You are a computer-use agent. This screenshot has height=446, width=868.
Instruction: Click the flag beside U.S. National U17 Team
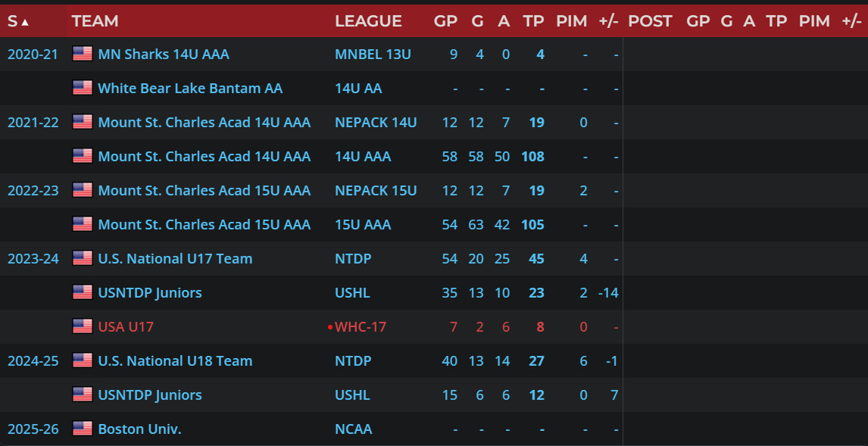coord(83,258)
